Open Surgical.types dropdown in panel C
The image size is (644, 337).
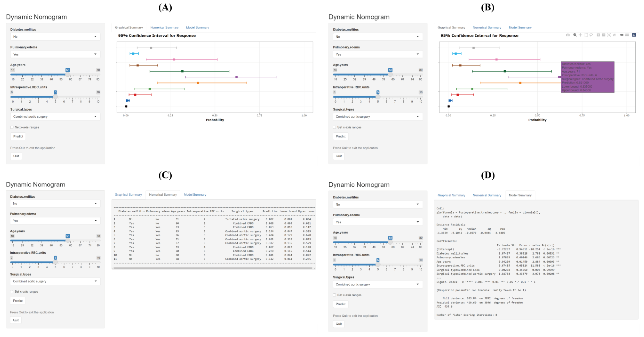coord(55,282)
